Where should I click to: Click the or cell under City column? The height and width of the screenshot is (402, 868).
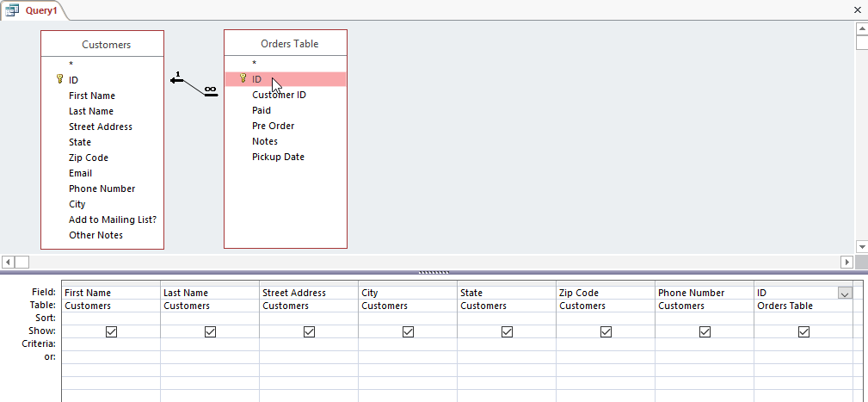tap(408, 357)
